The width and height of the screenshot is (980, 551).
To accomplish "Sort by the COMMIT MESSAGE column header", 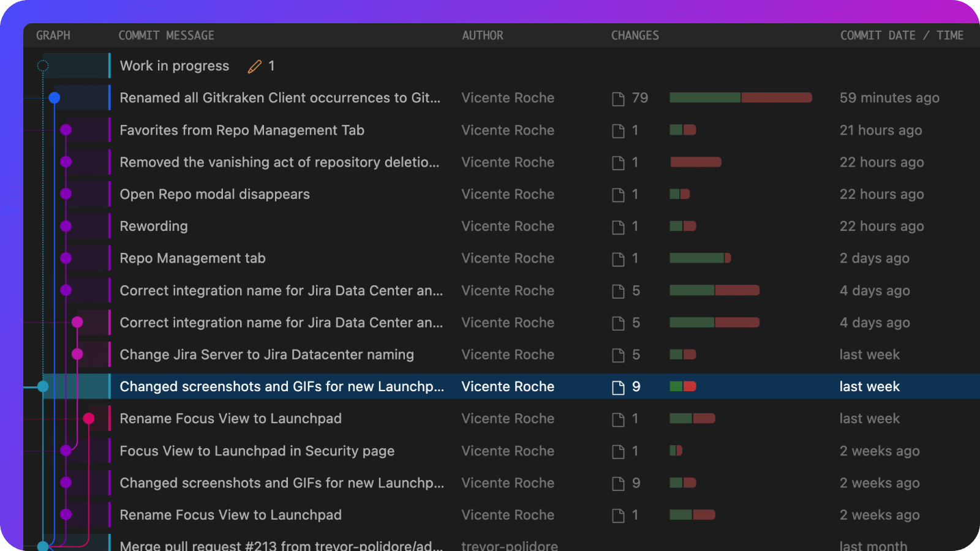I will pyautogui.click(x=166, y=36).
